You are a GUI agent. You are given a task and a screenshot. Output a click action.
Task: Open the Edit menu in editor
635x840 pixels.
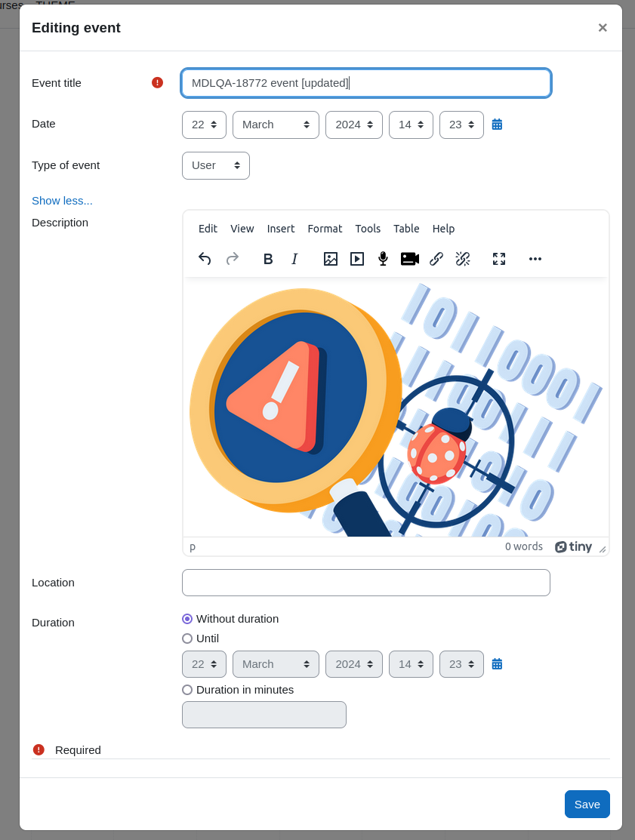[x=208, y=229]
